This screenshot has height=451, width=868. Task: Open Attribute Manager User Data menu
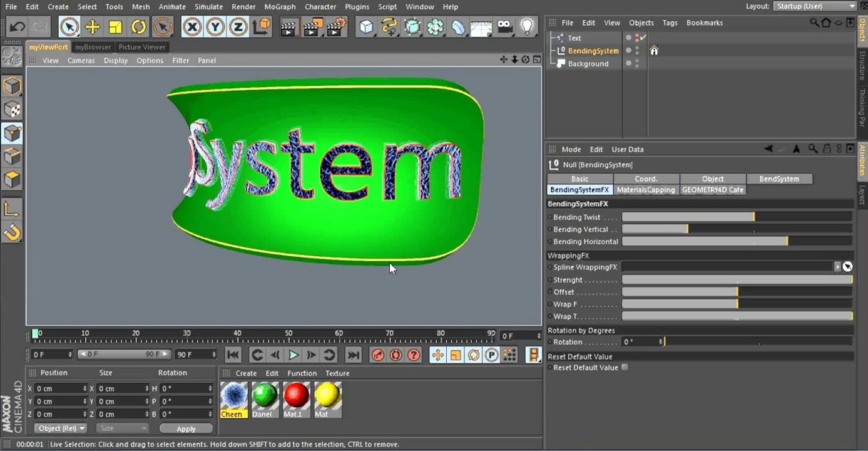pos(628,150)
